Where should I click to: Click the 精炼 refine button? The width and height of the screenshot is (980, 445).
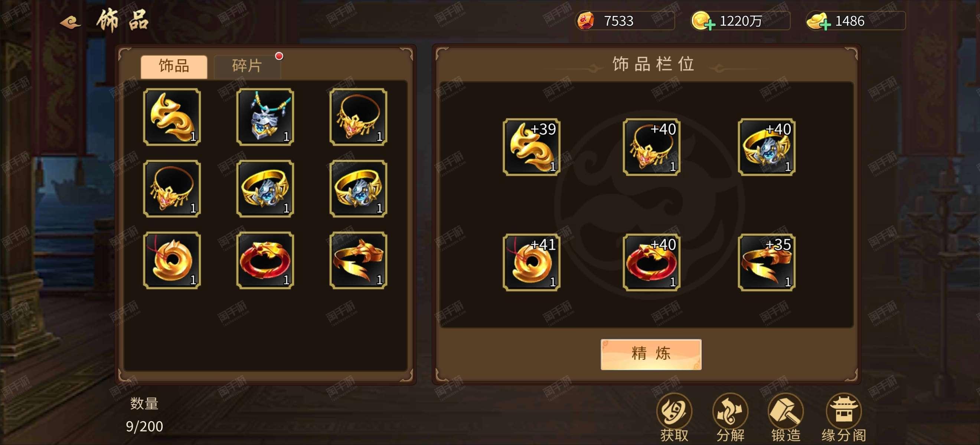pyautogui.click(x=651, y=354)
